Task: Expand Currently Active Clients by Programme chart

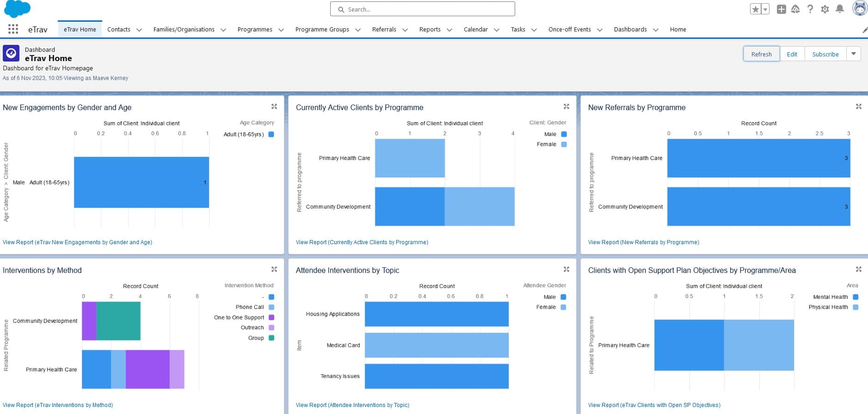Action: (566, 106)
